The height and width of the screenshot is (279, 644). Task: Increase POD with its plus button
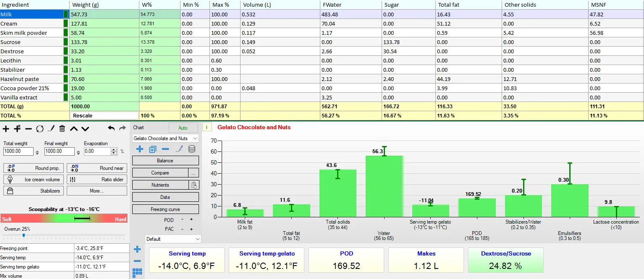(x=191, y=219)
